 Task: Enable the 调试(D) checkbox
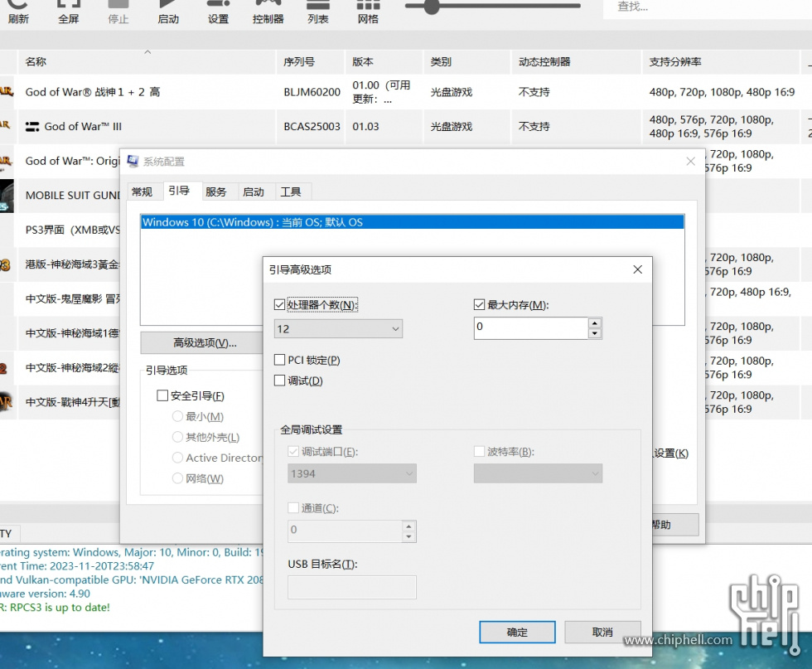click(280, 381)
